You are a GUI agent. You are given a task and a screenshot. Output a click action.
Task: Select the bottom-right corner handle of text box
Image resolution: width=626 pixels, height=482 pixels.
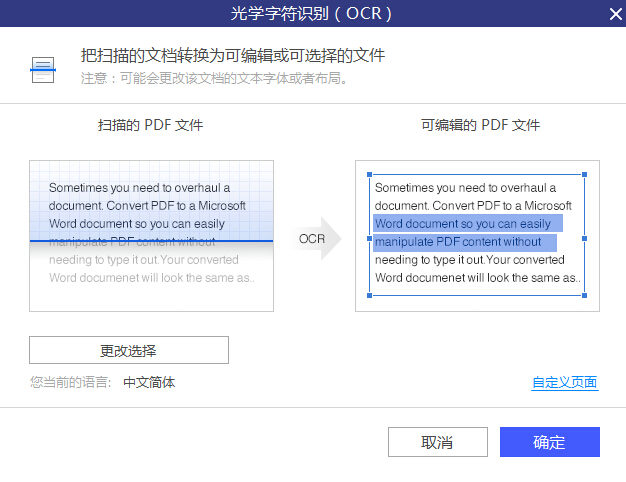tap(584, 296)
